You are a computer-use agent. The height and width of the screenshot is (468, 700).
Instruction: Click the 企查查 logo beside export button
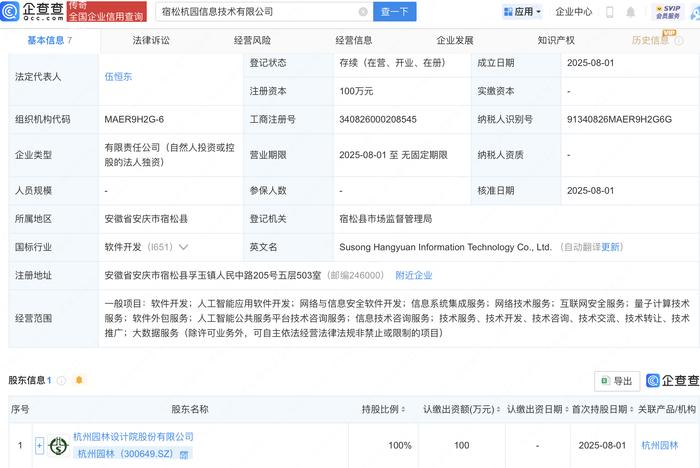673,380
